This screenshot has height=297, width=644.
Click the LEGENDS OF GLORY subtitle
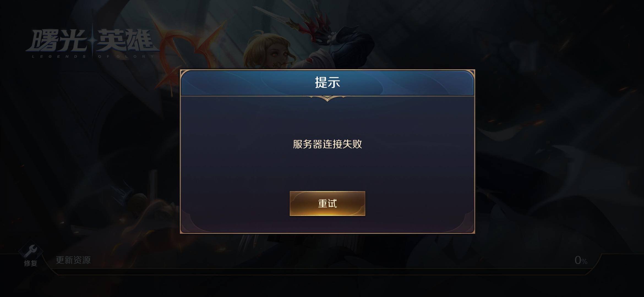tap(93, 56)
